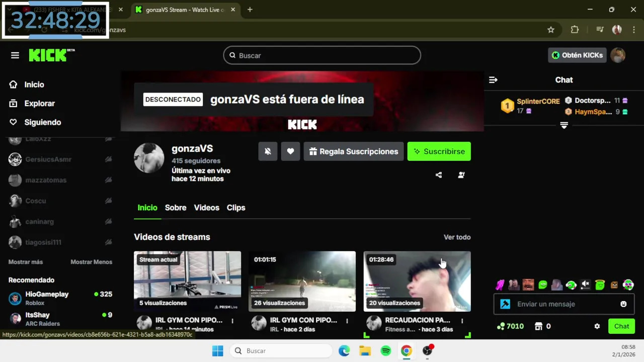Open Siguiendo in the sidebar
644x362 pixels.
(x=42, y=122)
